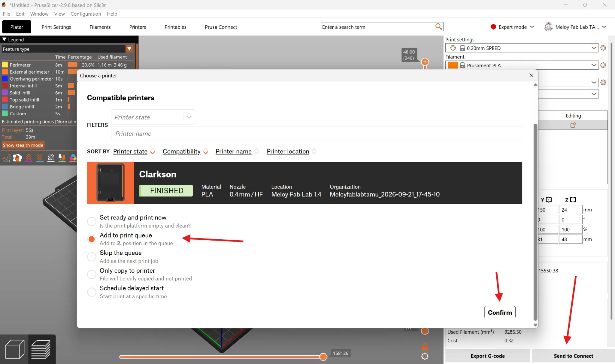Choose Skip the queue radio option

pyautogui.click(x=92, y=257)
